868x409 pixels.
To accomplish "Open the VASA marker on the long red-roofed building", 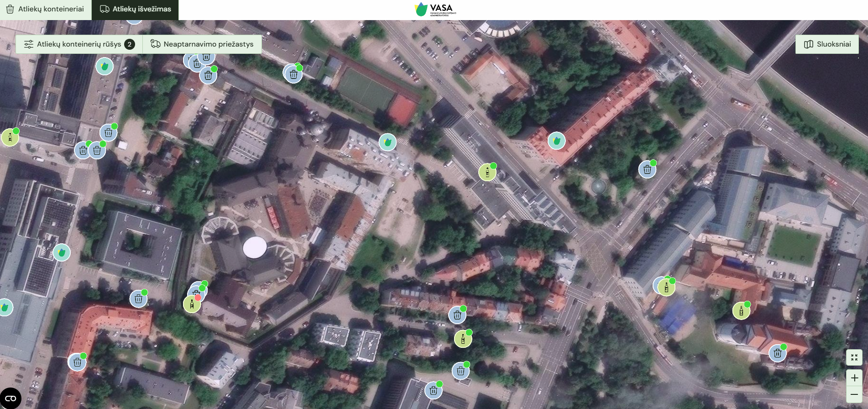I will tap(556, 141).
